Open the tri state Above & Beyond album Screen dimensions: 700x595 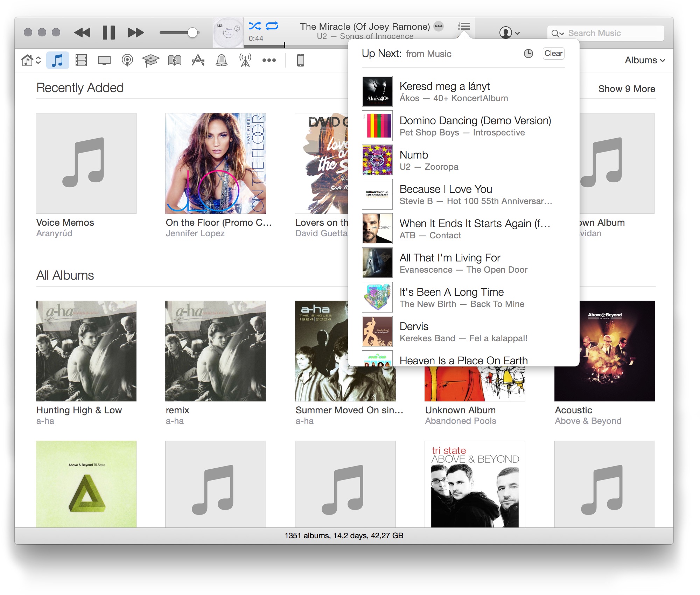pos(475,484)
